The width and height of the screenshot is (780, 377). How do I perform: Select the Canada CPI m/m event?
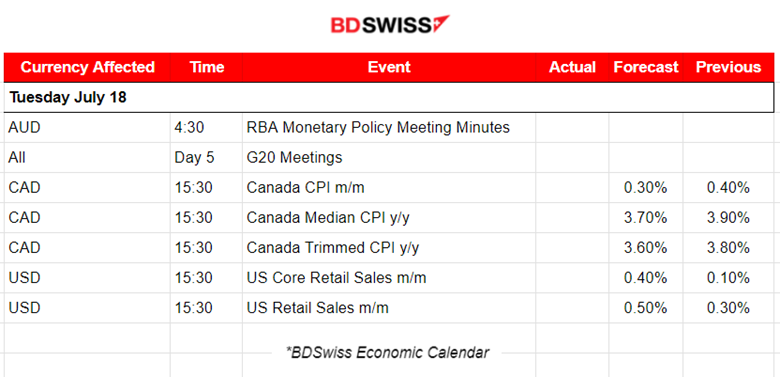tap(308, 188)
